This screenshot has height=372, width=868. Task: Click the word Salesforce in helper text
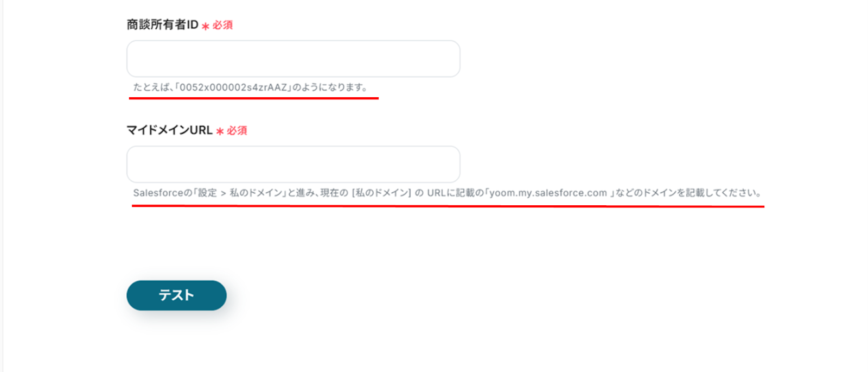point(158,193)
